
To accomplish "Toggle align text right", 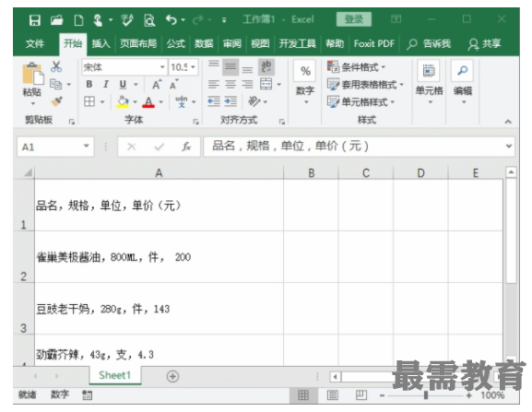I will point(247,84).
